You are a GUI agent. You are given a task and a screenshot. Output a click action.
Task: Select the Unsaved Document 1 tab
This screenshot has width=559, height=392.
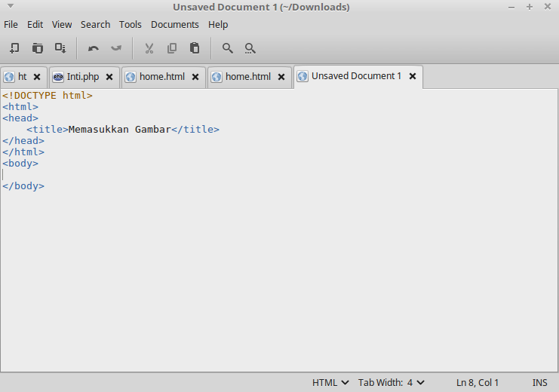(357, 76)
